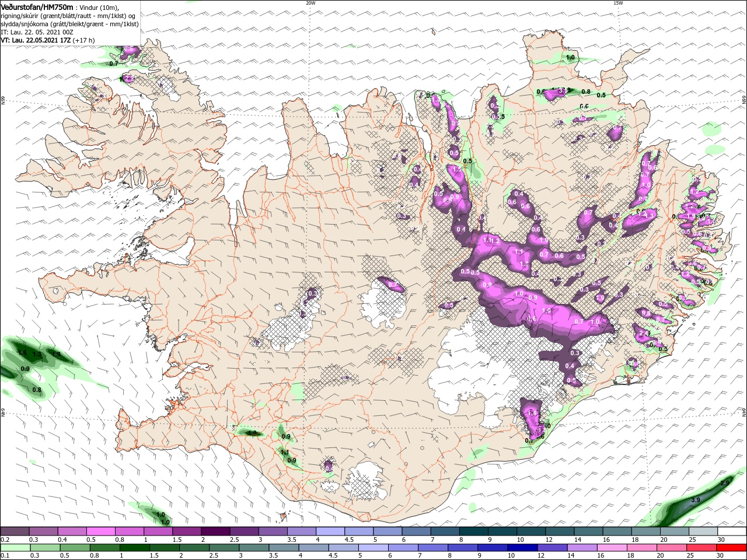Select the darkest purple 2 swatch, upper legend row
This screenshot has width=747, height=560.
(215, 531)
